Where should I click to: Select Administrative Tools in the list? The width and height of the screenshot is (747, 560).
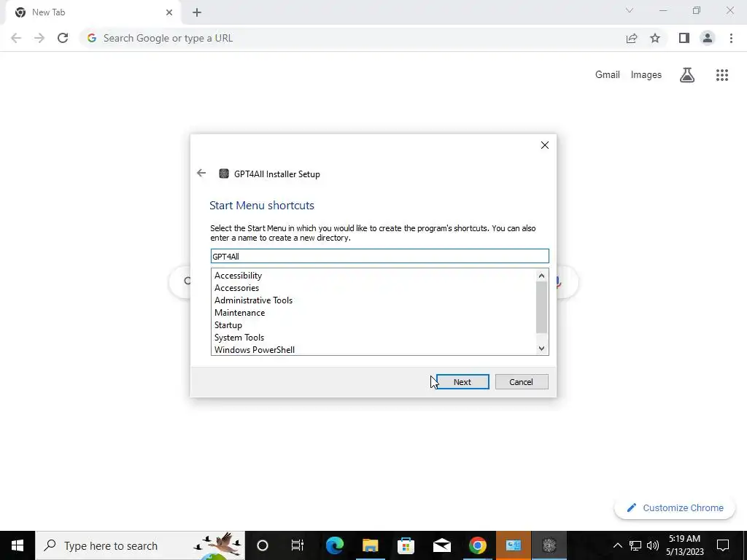(253, 300)
